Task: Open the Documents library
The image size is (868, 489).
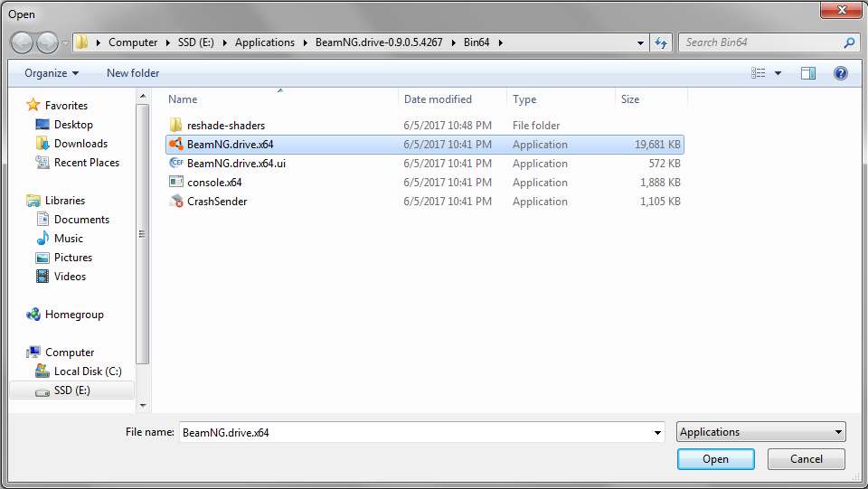Action: click(82, 220)
